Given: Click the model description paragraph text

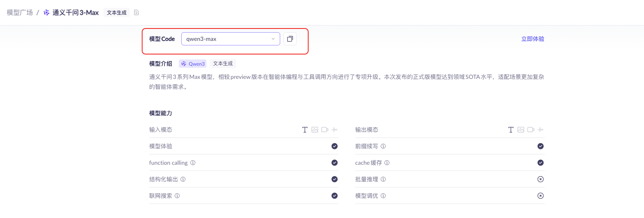Looking at the screenshot, I should pos(347,82).
